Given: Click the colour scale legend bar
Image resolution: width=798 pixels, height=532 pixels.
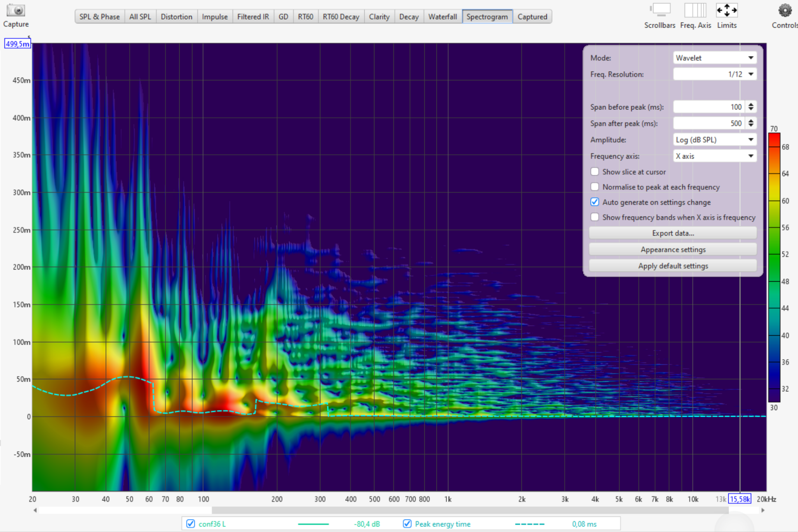Looking at the screenshot, I should tap(774, 268).
